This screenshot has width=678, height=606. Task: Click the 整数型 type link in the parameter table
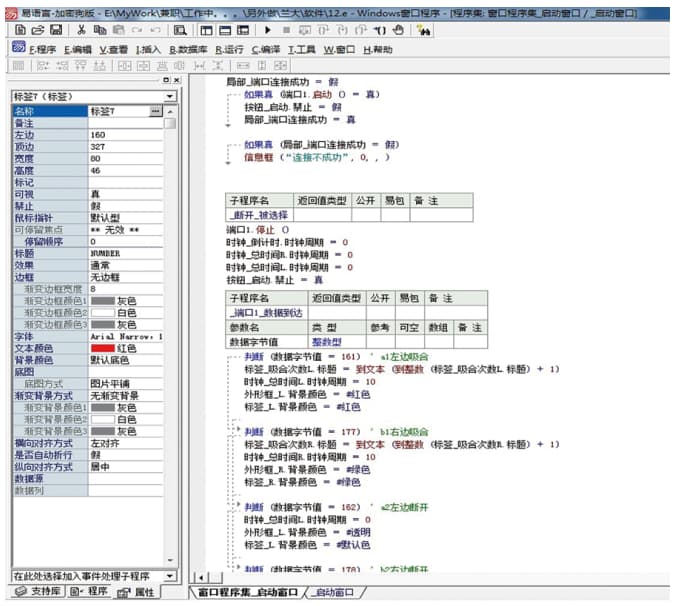coord(327,342)
